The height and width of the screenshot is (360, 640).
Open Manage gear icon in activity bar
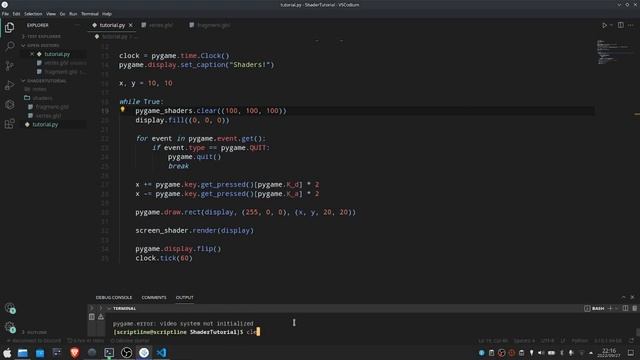pyautogui.click(x=9, y=327)
